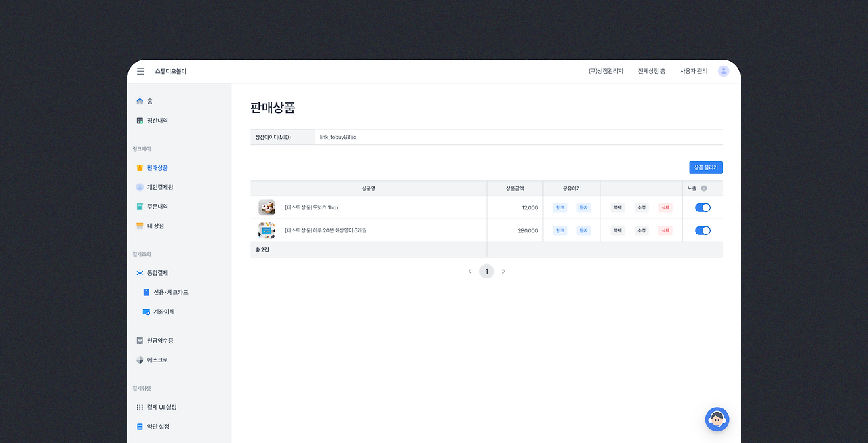Click 링크 share button for 도넛츠 1box
This screenshot has width=868, height=443.
click(x=559, y=208)
